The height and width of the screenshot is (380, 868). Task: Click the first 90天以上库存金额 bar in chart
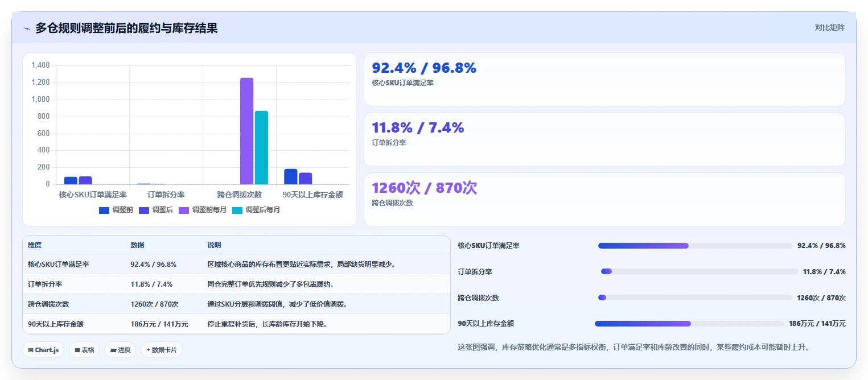click(x=290, y=176)
